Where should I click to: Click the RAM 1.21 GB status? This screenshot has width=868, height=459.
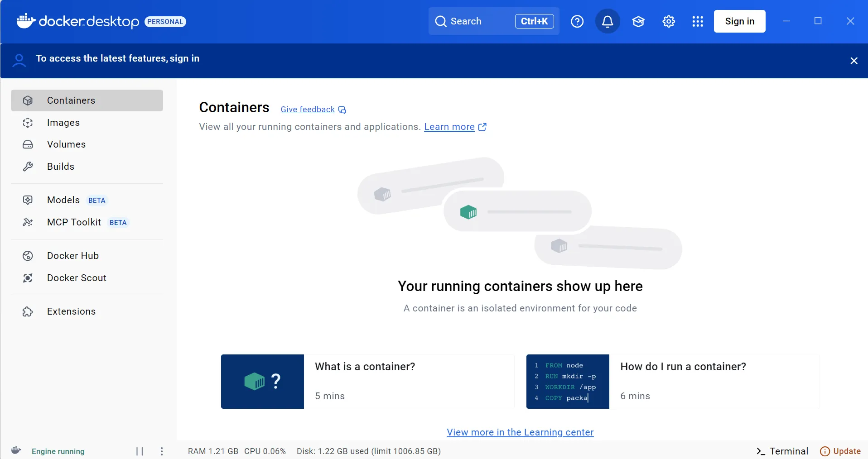pyautogui.click(x=213, y=451)
